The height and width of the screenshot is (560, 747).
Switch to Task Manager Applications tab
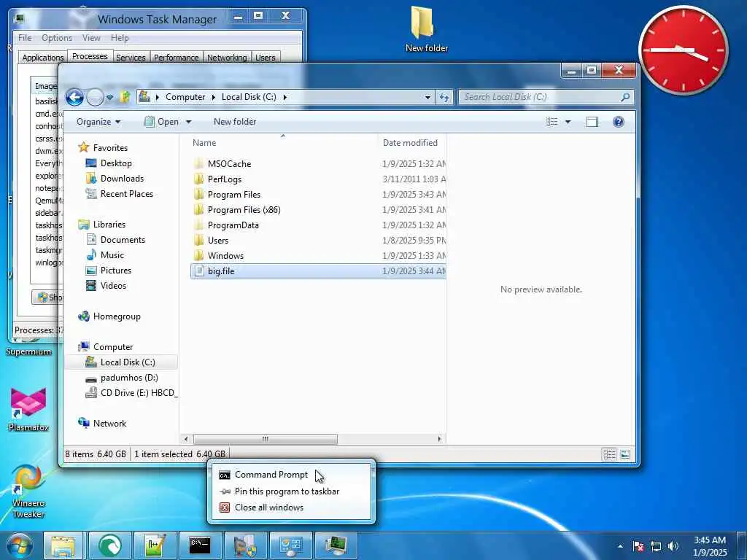42,58
